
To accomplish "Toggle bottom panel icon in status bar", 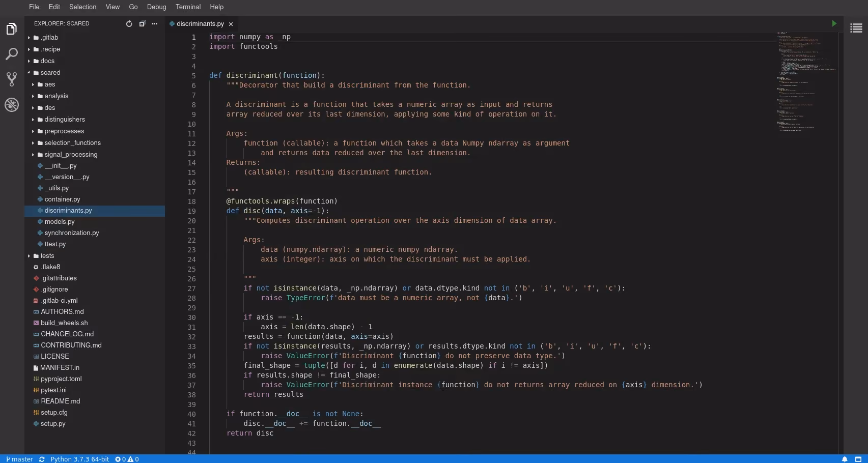I will (x=858, y=459).
